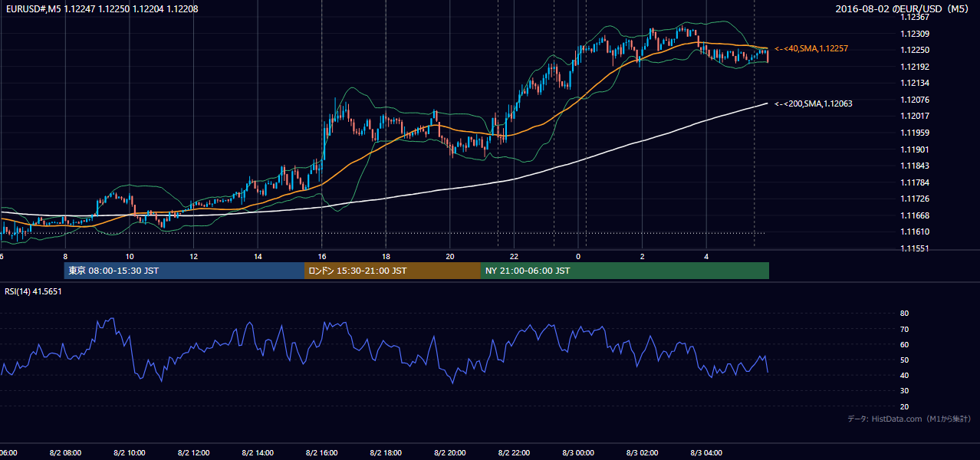
Task: Click the RSI(14) 41.5651 indicator label
Action: click(x=33, y=291)
